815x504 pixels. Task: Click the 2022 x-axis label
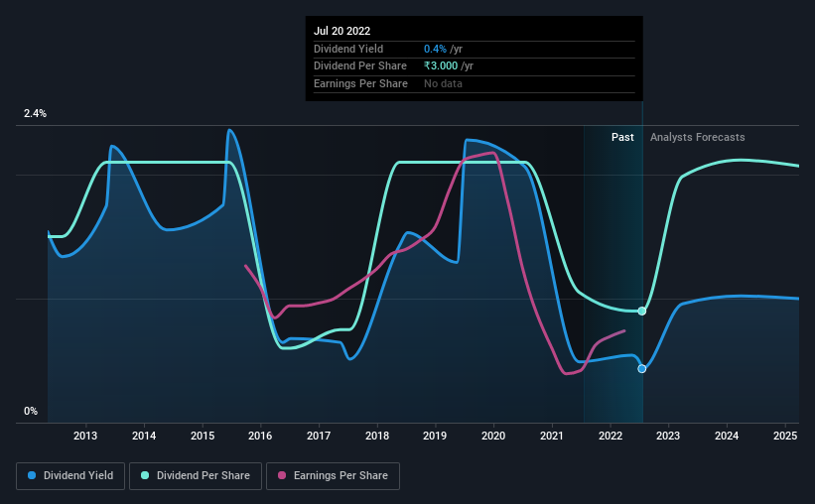point(611,436)
